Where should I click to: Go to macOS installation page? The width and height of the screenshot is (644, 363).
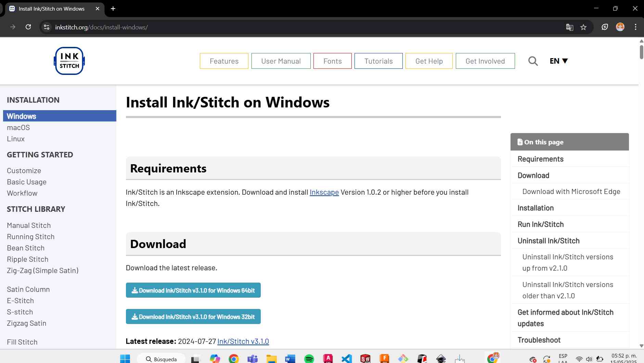pyautogui.click(x=18, y=128)
